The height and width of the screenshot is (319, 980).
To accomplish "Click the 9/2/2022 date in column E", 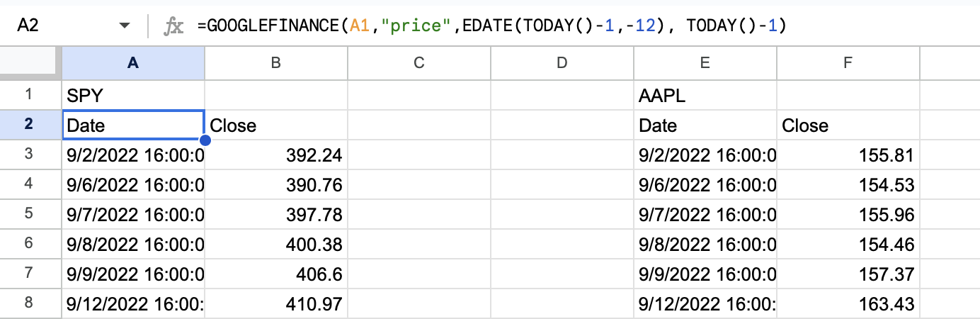I will click(x=705, y=155).
